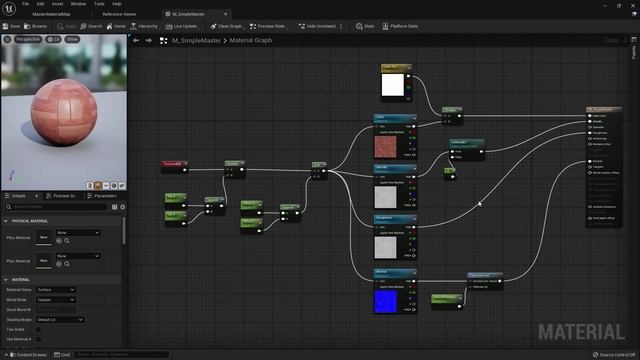Click the Save toolbar button
The height and width of the screenshot is (360, 640).
(x=11, y=26)
